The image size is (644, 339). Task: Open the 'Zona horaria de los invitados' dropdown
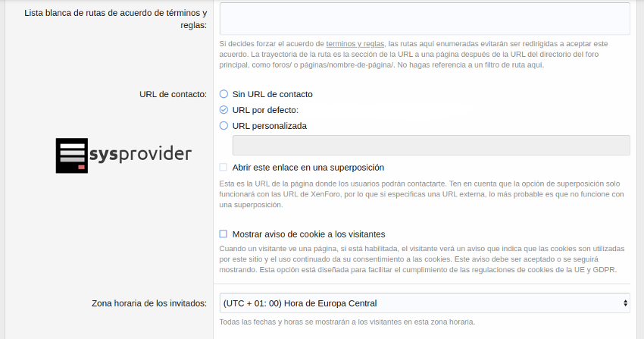(424, 303)
